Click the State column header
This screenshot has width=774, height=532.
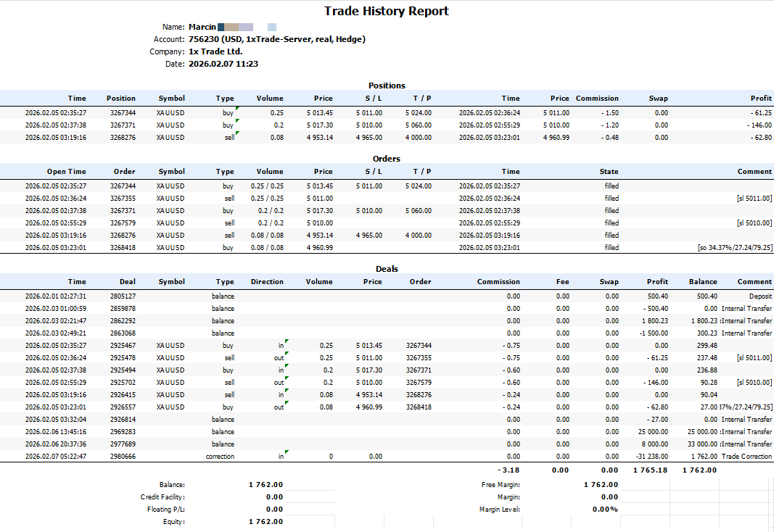609,172
